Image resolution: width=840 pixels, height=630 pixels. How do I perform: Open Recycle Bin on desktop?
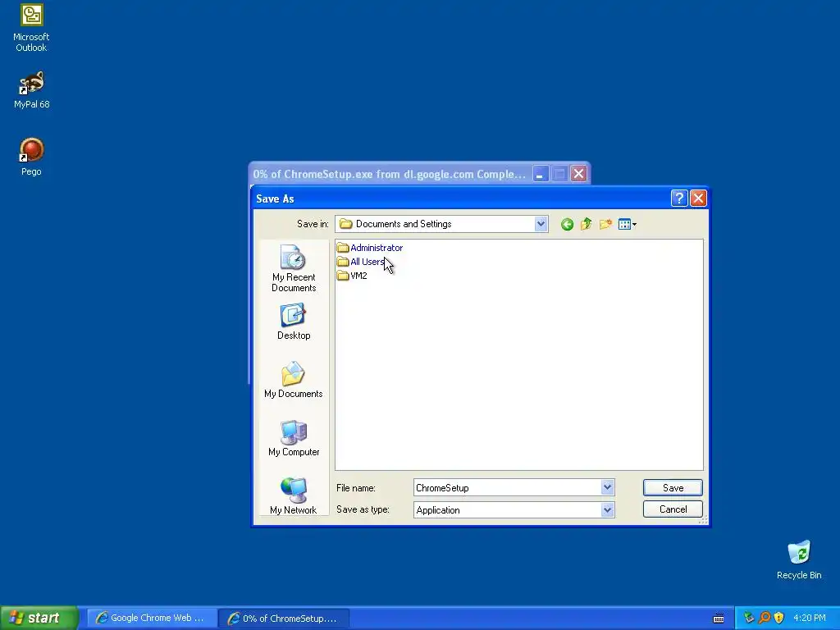[x=799, y=560]
